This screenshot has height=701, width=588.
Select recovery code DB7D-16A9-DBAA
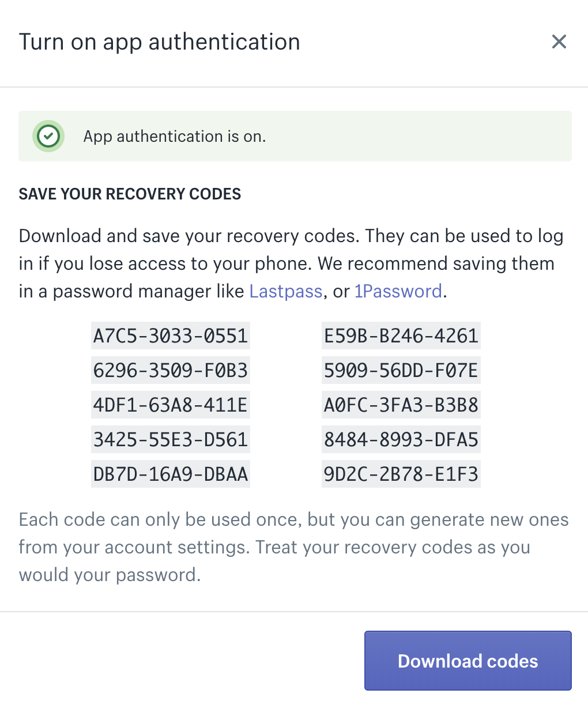click(170, 474)
